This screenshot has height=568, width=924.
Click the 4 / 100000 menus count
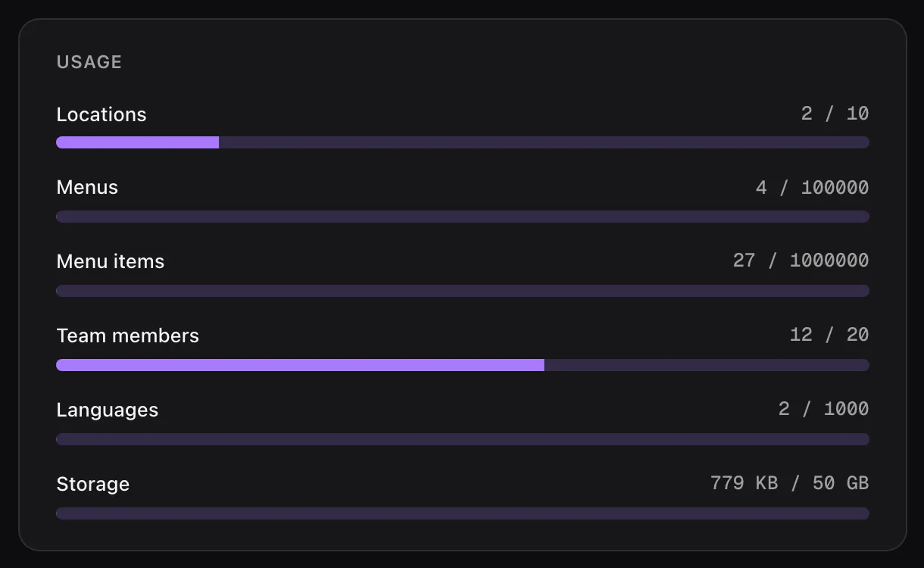pos(812,188)
